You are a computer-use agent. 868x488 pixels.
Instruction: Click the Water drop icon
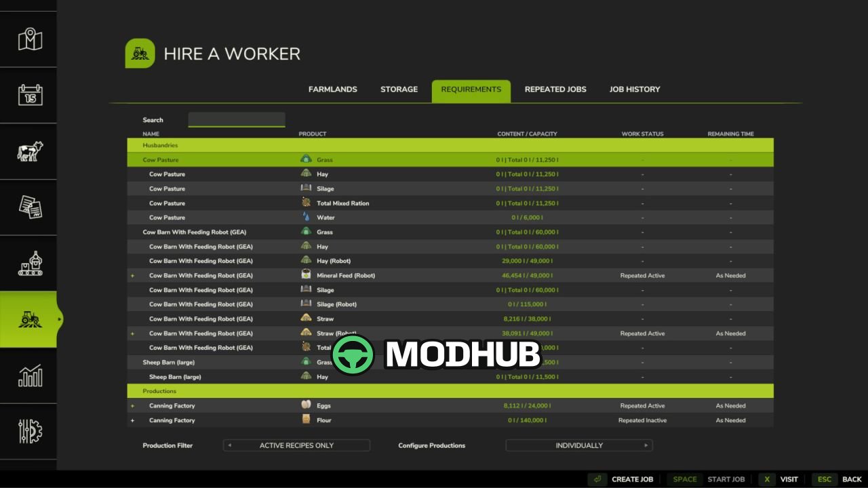tap(306, 217)
